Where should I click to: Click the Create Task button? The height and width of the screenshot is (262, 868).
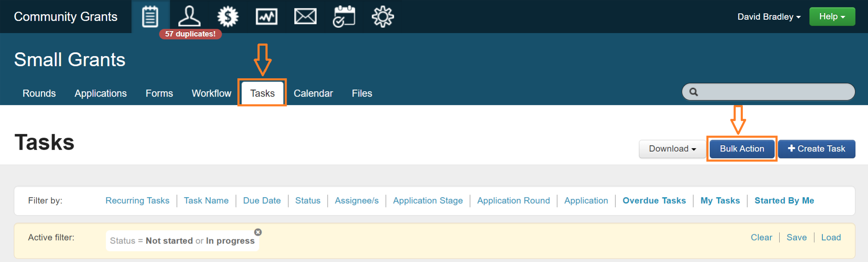816,149
